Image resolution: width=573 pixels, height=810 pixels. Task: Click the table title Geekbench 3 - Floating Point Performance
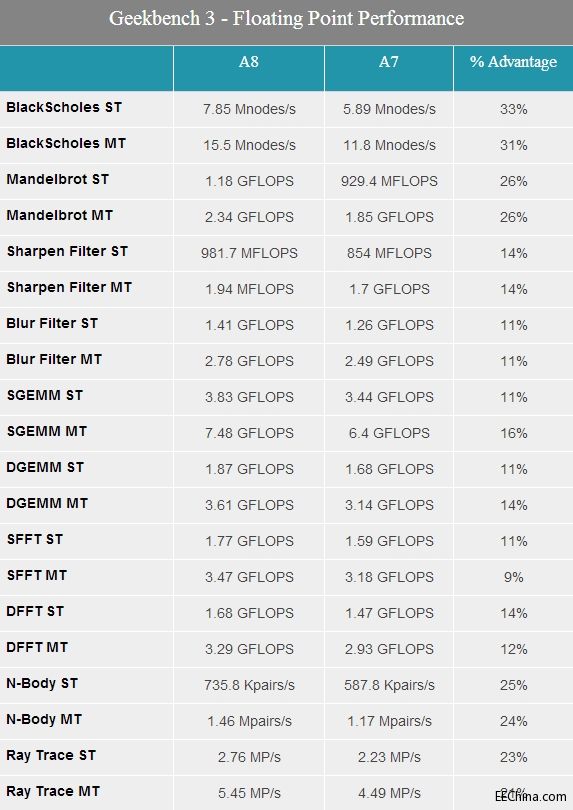click(x=286, y=19)
